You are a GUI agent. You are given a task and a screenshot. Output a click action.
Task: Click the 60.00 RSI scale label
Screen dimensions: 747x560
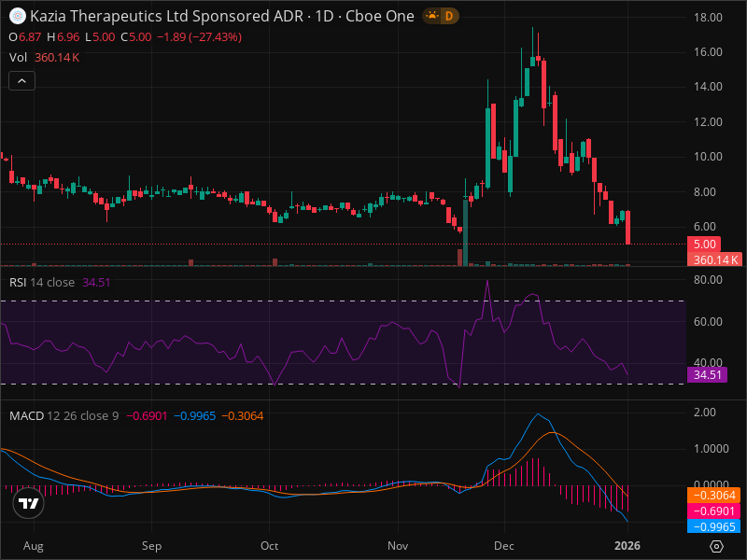point(708,322)
